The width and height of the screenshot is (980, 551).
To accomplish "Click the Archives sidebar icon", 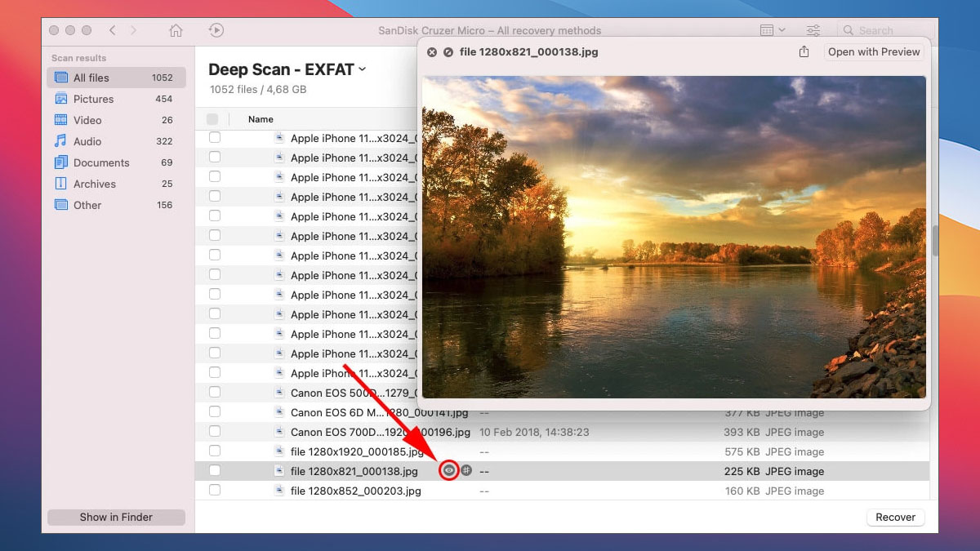I will (x=60, y=184).
